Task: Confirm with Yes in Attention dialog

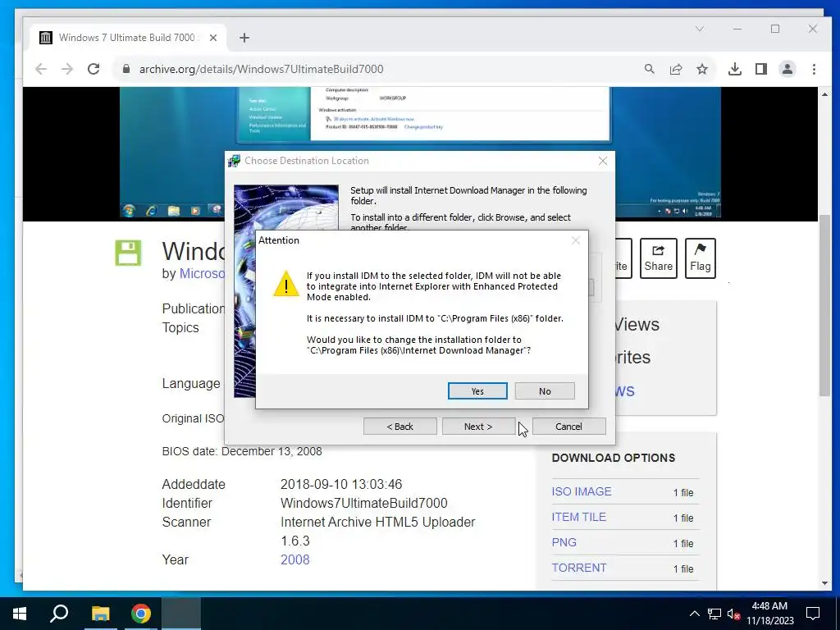Action: tap(477, 391)
